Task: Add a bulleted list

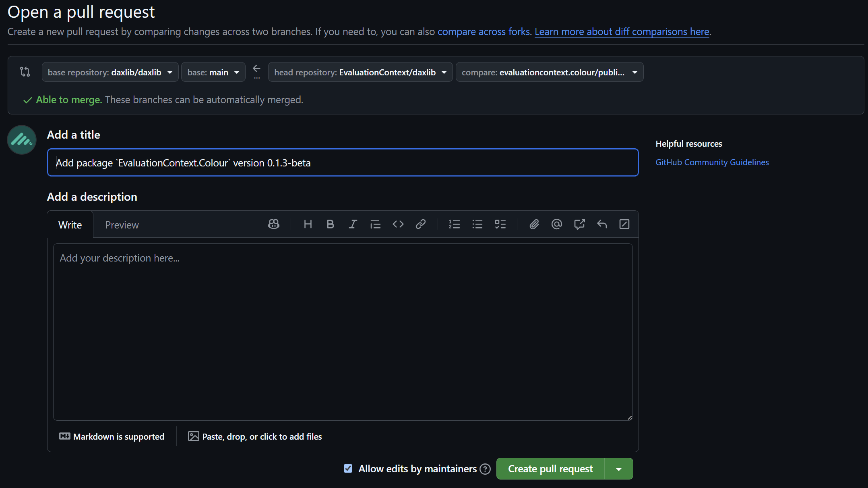Action: pos(477,224)
